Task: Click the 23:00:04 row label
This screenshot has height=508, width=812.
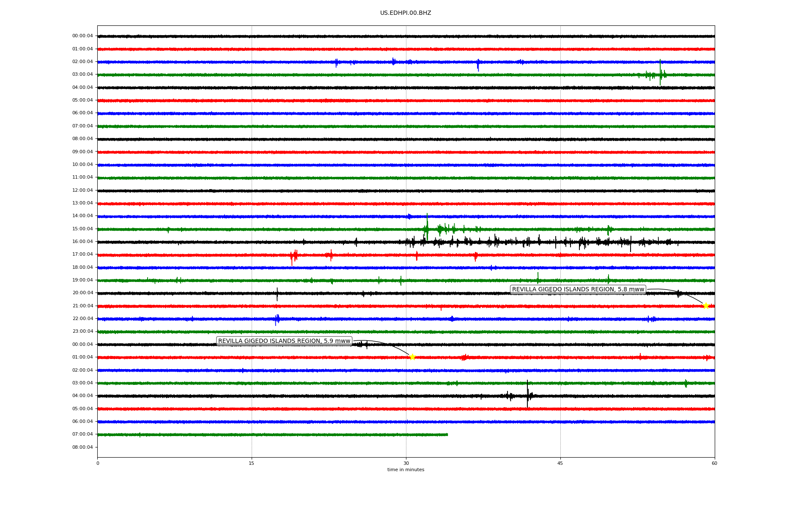Action: [x=82, y=331]
